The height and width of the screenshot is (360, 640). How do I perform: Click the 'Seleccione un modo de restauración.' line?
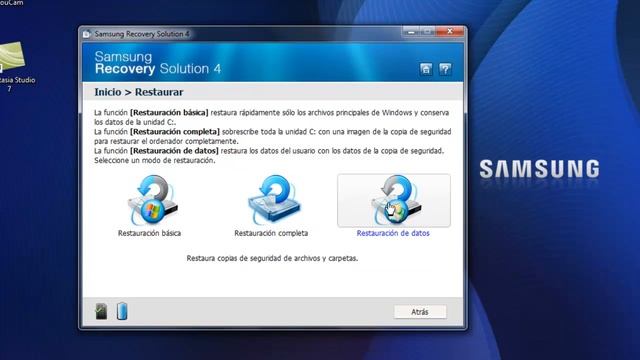[155, 160]
